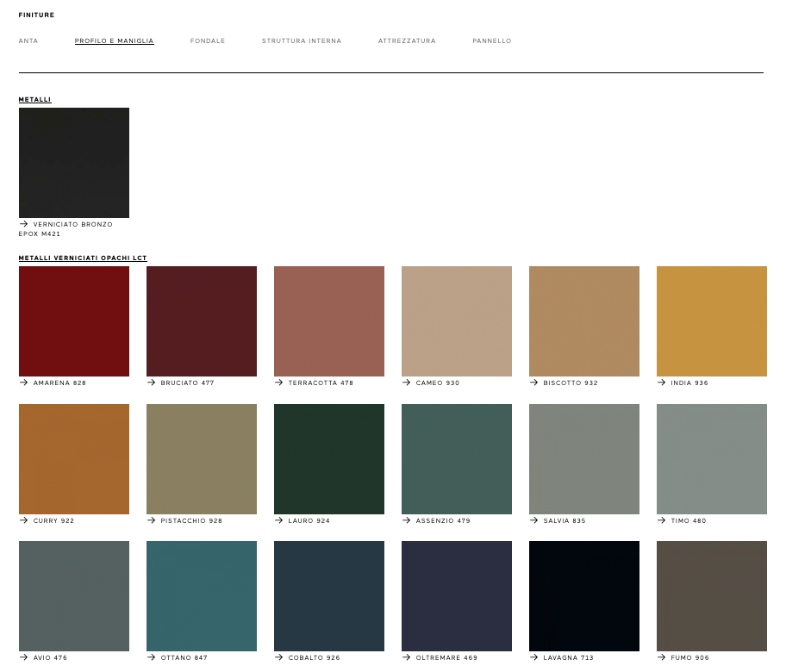Open the Fondale tab
Viewport: 786px width, 672px height.
pyautogui.click(x=208, y=41)
